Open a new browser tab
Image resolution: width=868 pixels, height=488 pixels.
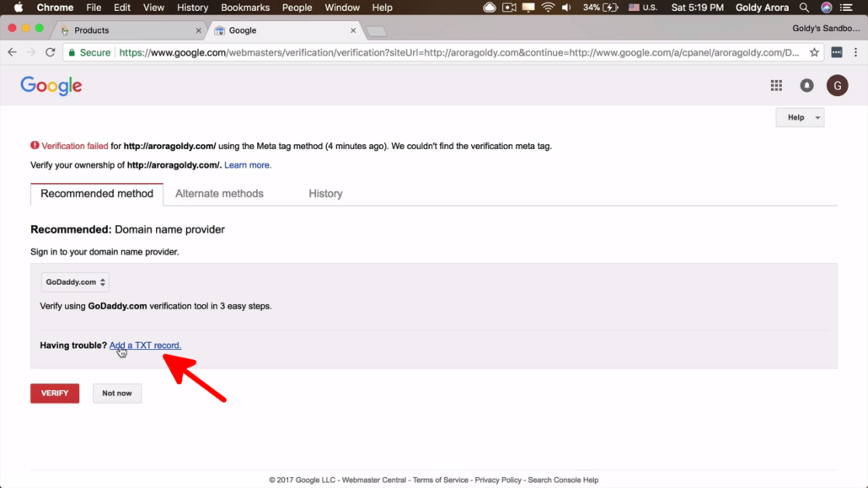tap(377, 31)
